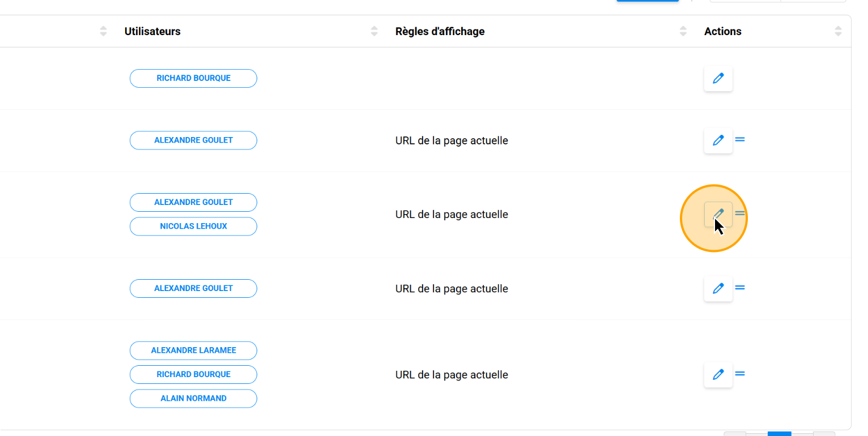Screen dimensions: 868x436
Task: Sort table by the Utilisateurs column arrows
Action: click(x=374, y=32)
